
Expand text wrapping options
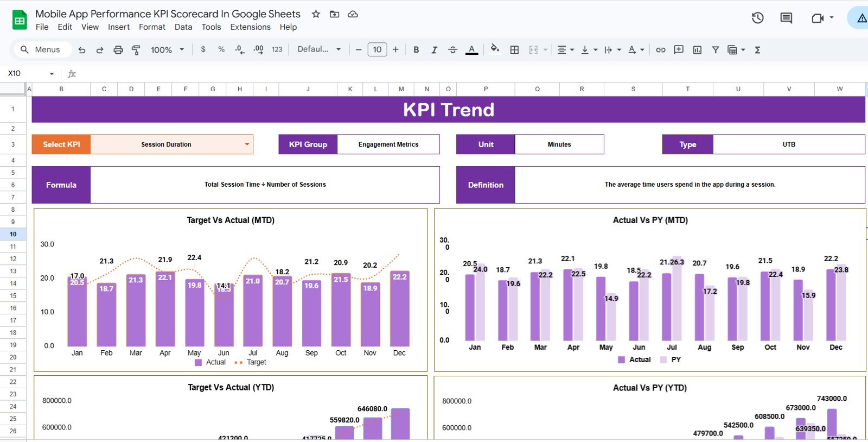(619, 50)
